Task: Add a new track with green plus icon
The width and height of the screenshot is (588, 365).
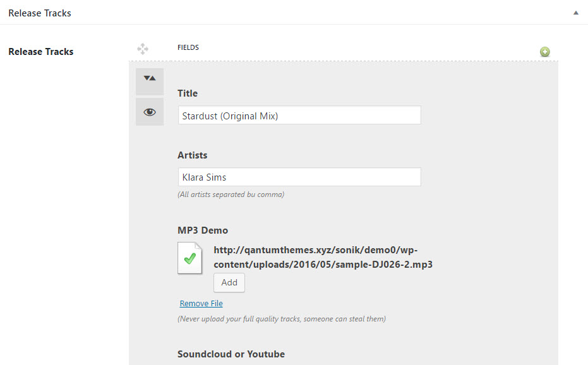Action: pos(544,52)
